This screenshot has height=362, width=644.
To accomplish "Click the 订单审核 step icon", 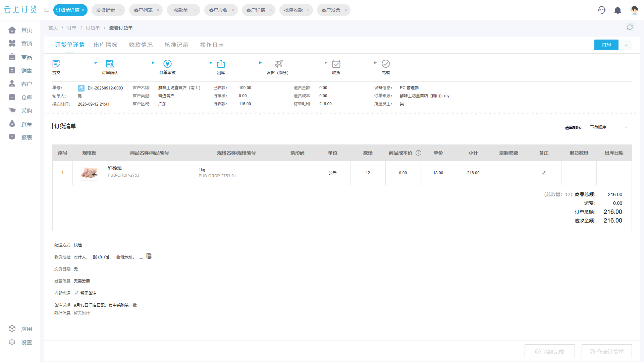I will tap(167, 64).
